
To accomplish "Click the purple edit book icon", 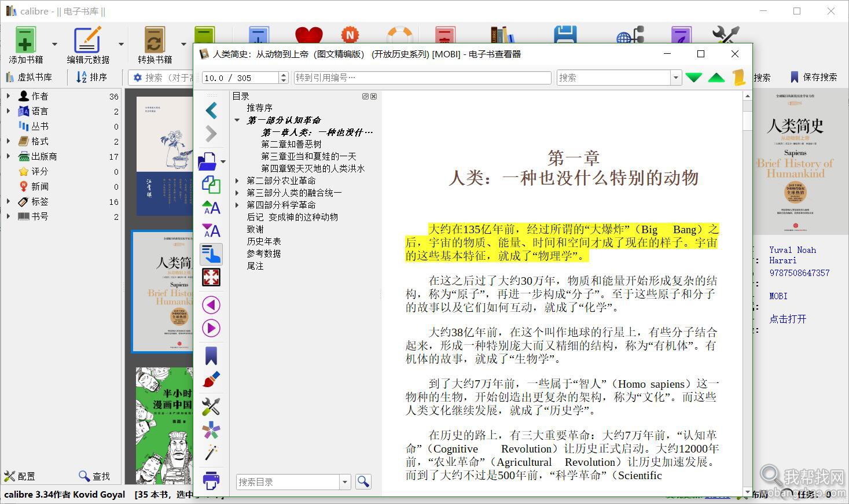I will [x=681, y=35].
